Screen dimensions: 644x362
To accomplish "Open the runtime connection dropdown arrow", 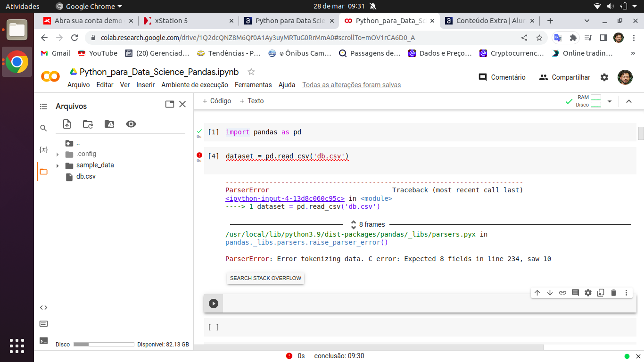I will [609, 101].
